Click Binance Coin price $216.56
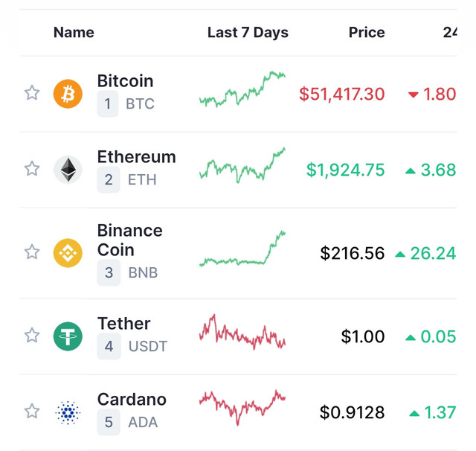 click(x=353, y=253)
